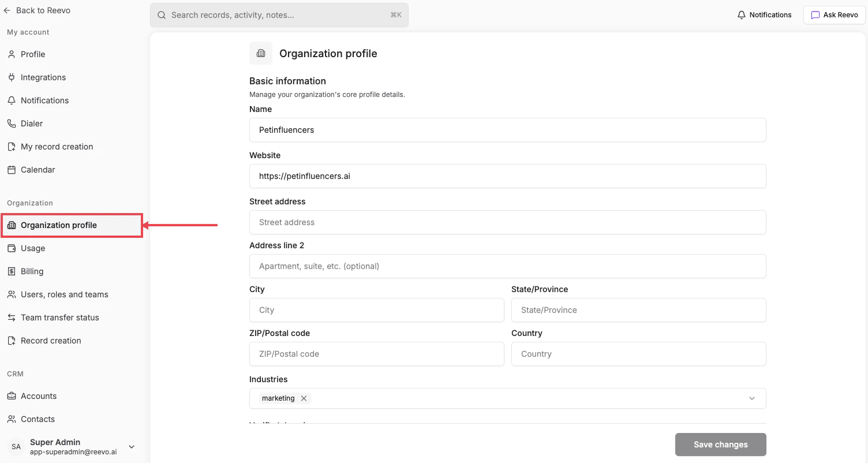Click the Profile person icon in sidebar
The image size is (868, 463).
12,54
